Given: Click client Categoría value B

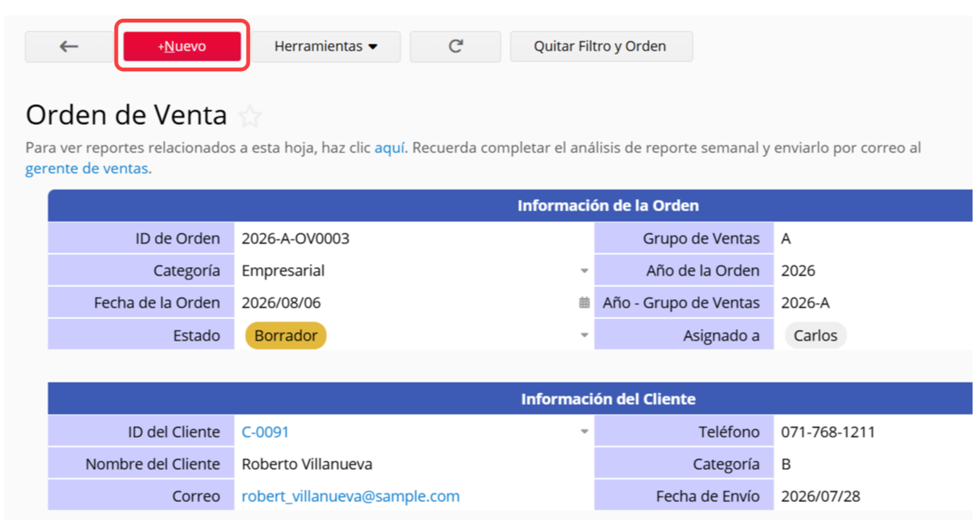Looking at the screenshot, I should point(786,464).
